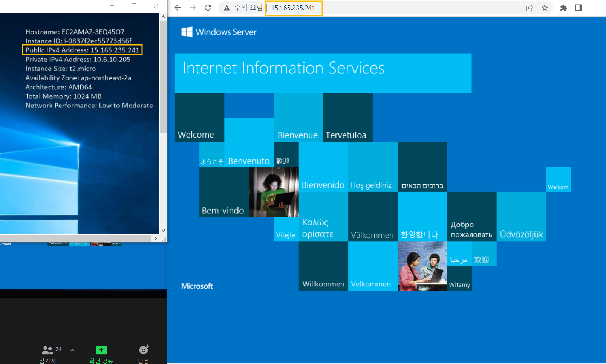Image resolution: width=606 pixels, height=364 pixels.
Task: Select the Welkom tile
Action: point(559,179)
